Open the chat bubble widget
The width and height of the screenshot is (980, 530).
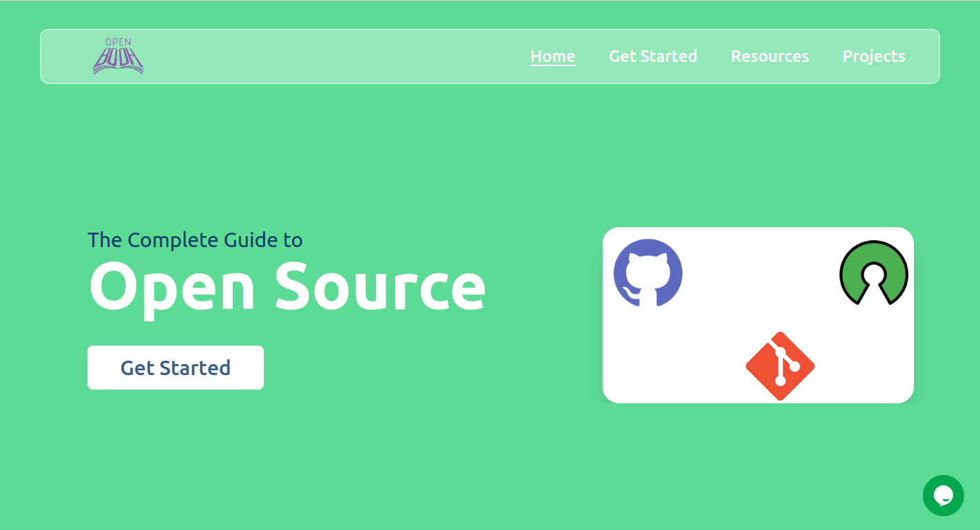click(x=943, y=496)
